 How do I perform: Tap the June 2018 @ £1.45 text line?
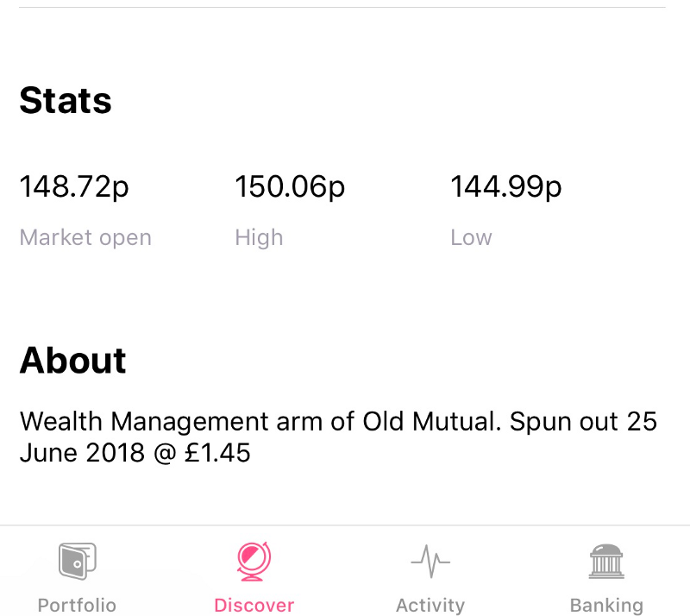click(x=135, y=453)
